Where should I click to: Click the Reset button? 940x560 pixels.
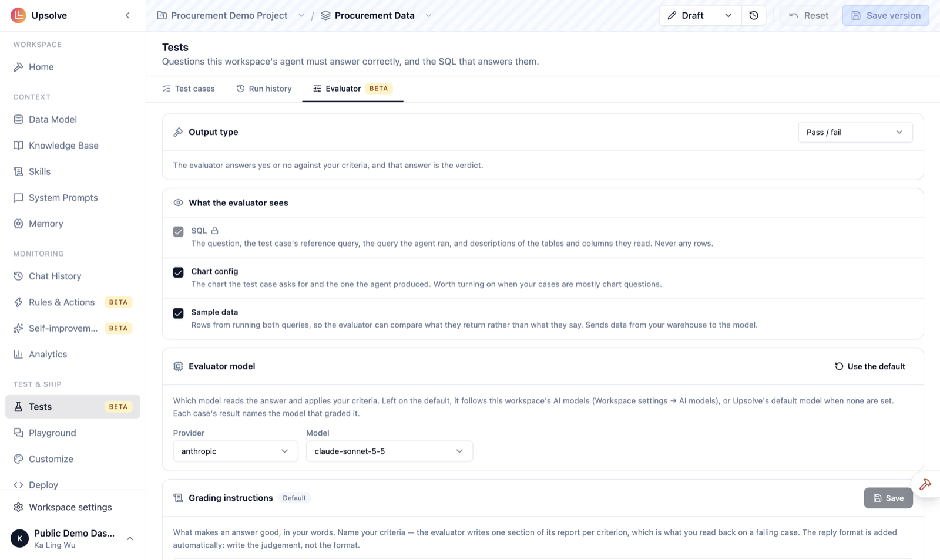[x=808, y=15]
